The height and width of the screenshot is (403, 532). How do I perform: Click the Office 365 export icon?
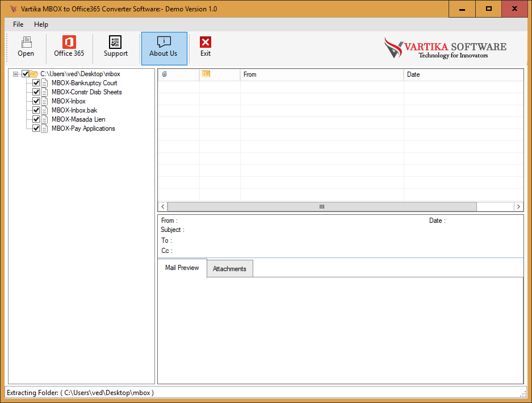(x=69, y=42)
